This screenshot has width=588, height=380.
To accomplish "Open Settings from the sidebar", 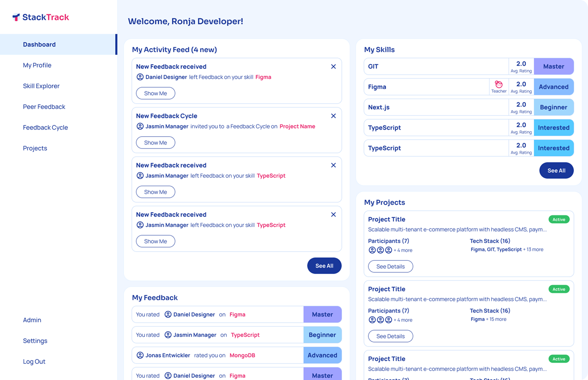I will 35,341.
